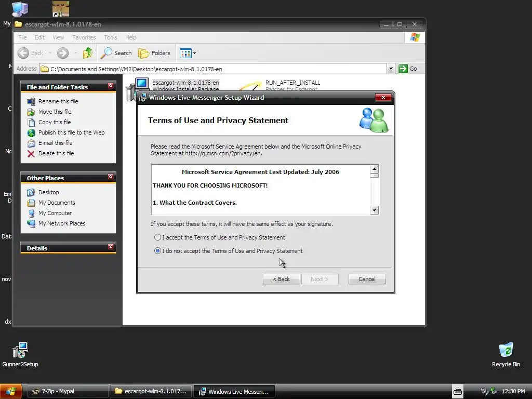The width and height of the screenshot is (532, 399).
Task: Click the Move this file icon
Action: click(31, 112)
